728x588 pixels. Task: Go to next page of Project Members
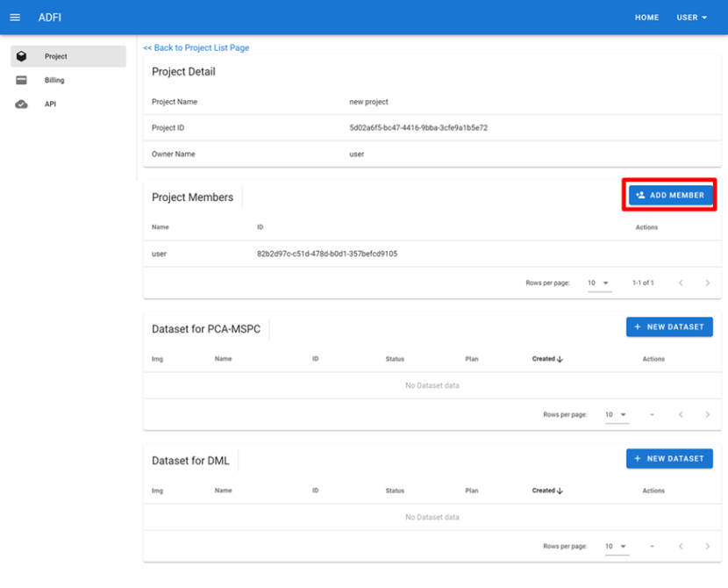(707, 283)
